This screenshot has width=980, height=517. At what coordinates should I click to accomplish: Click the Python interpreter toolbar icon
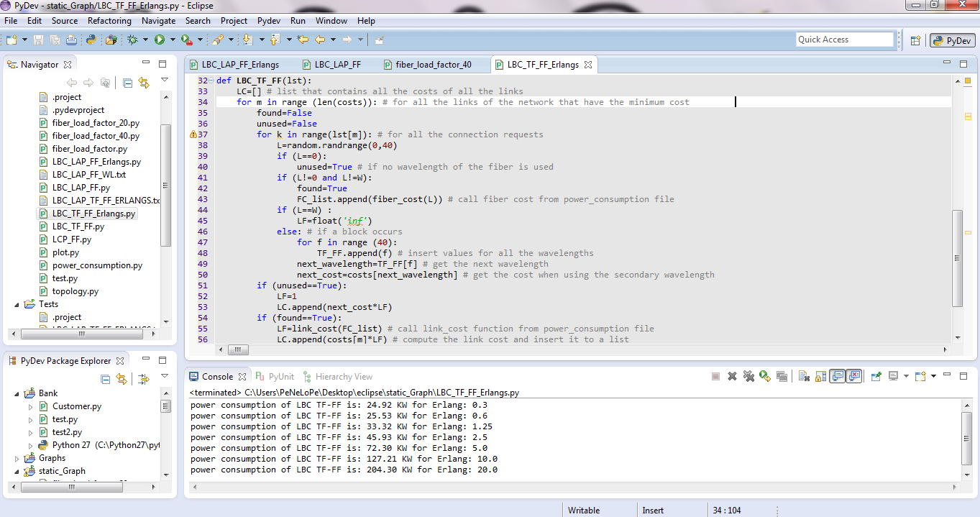pyautogui.click(x=91, y=40)
